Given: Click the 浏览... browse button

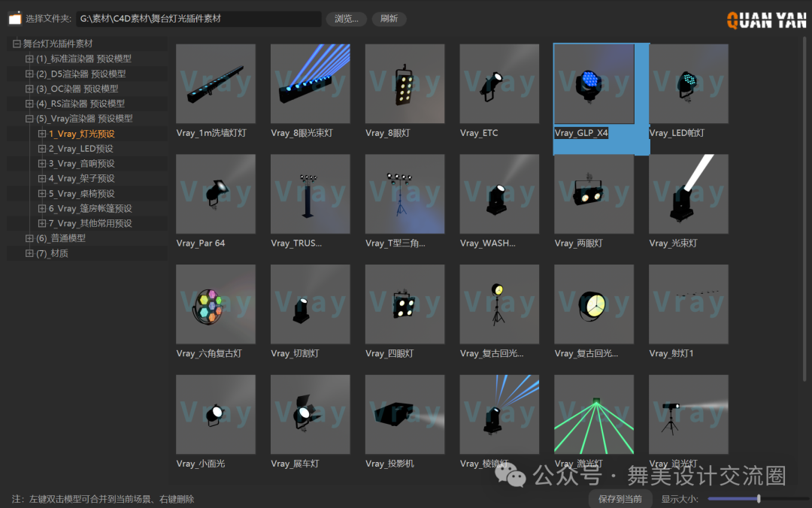Looking at the screenshot, I should tap(347, 19).
